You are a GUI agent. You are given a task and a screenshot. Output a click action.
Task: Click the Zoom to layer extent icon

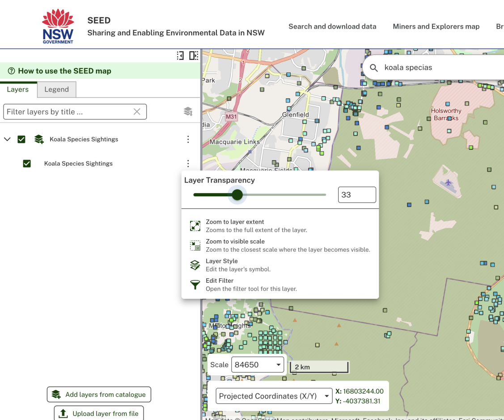[x=195, y=226]
